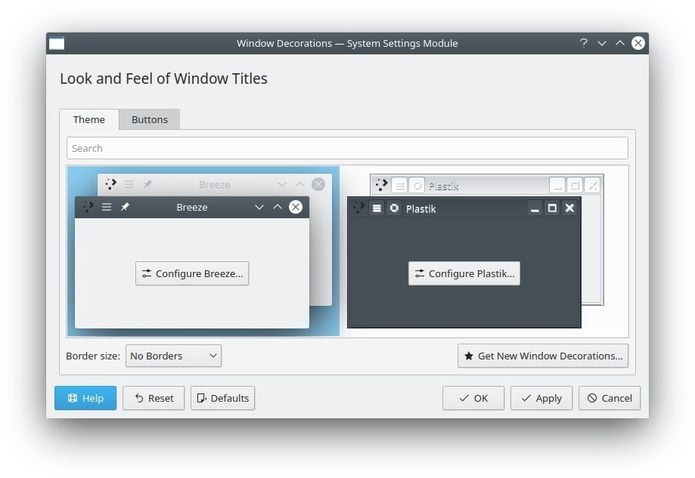Click the Apply button
This screenshot has width=695, height=478.
point(541,398)
